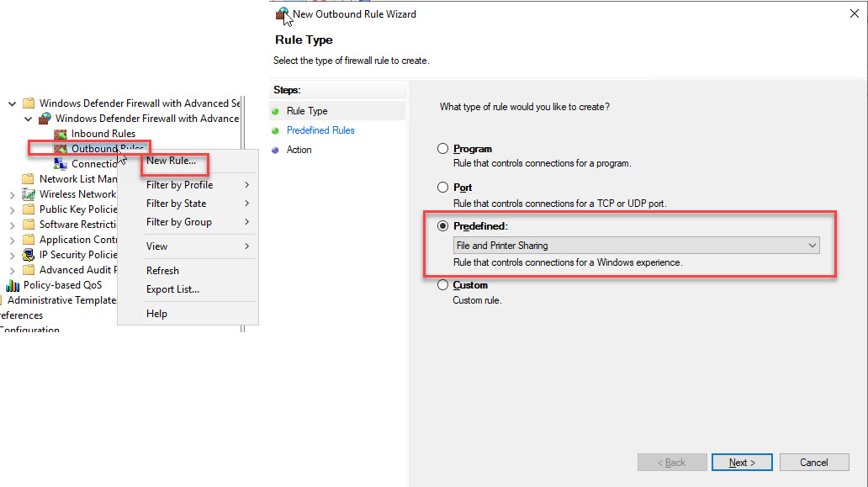The width and height of the screenshot is (868, 487).
Task: Cancel the New Outbound Rule Wizard
Action: (x=813, y=463)
